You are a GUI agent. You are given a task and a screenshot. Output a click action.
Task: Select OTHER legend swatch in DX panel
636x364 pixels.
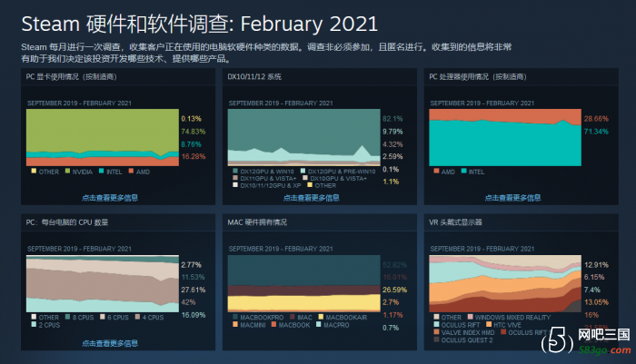pos(310,185)
